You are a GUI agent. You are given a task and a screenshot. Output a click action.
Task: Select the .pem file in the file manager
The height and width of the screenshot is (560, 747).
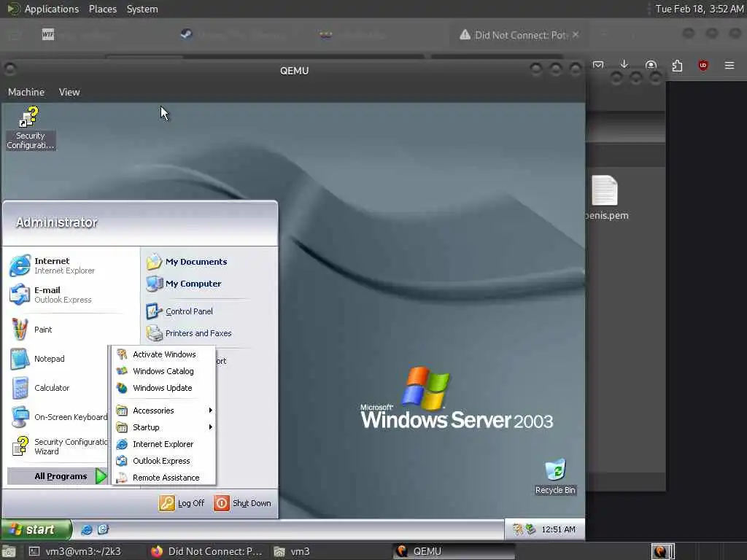click(x=606, y=197)
